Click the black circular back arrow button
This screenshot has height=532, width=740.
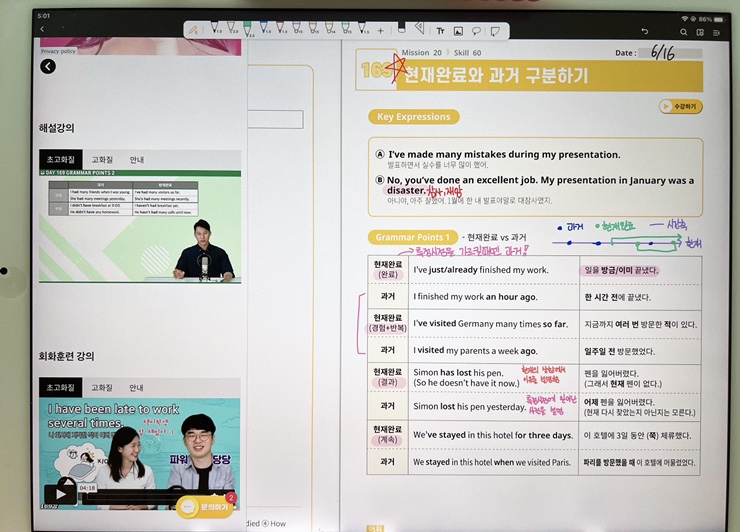click(48, 66)
